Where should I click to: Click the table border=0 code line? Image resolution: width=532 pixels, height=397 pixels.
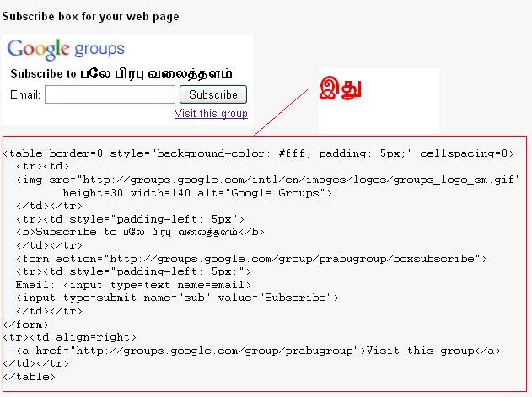[x=259, y=153]
